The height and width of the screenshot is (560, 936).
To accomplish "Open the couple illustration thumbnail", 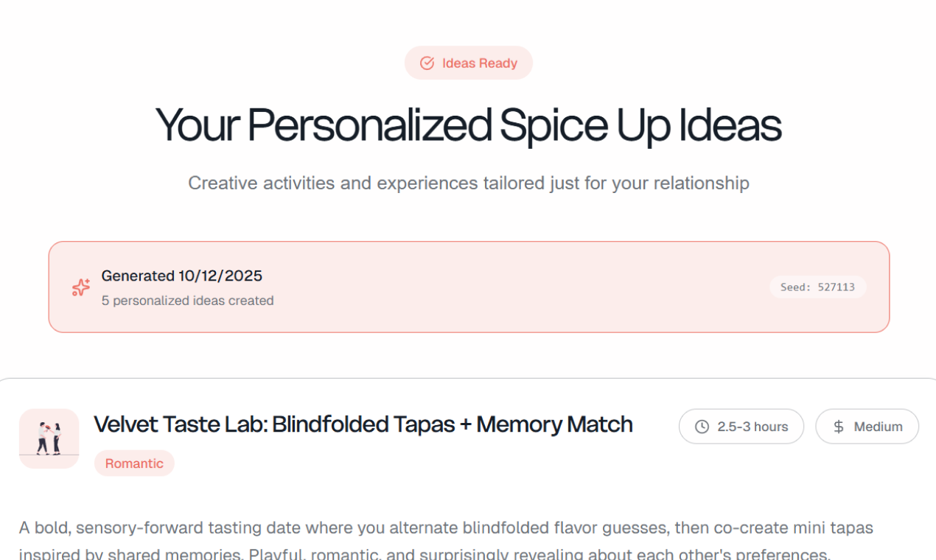I will [x=49, y=438].
